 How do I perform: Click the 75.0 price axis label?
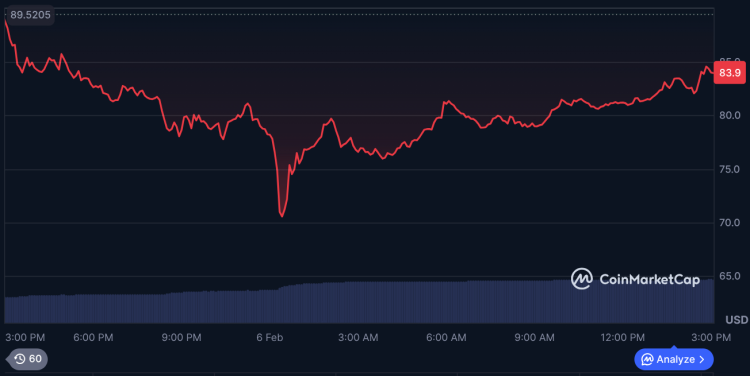[x=729, y=169]
